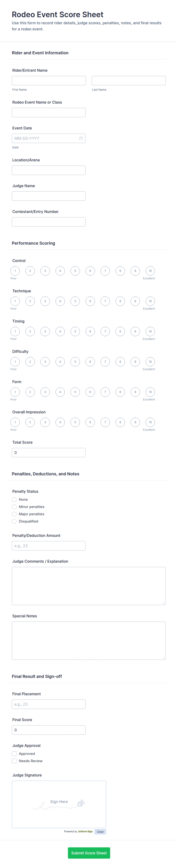Select the Penalty/Deduction Amount field
Image resolution: width=176 pixels, height=868 pixels.
click(49, 546)
